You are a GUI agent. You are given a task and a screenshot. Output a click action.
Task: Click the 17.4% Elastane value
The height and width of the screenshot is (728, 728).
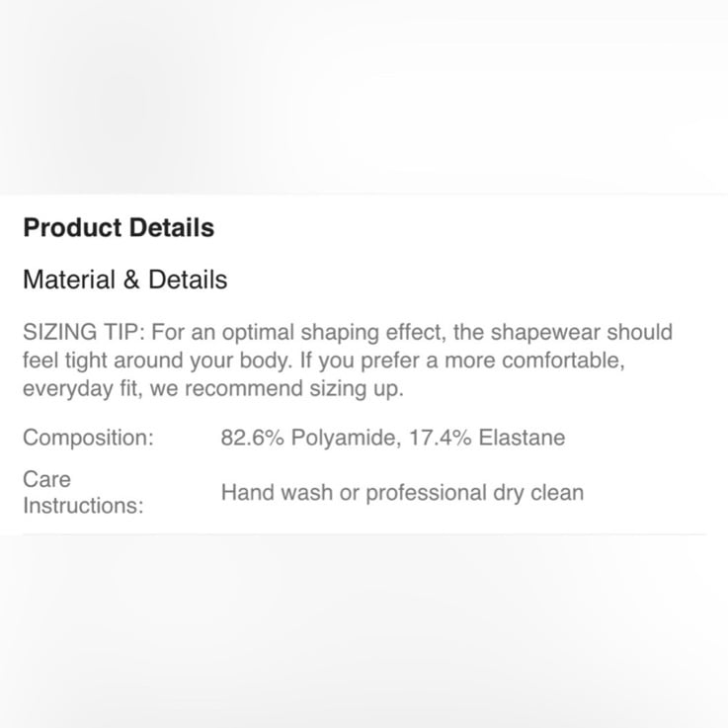pyautogui.click(x=487, y=438)
